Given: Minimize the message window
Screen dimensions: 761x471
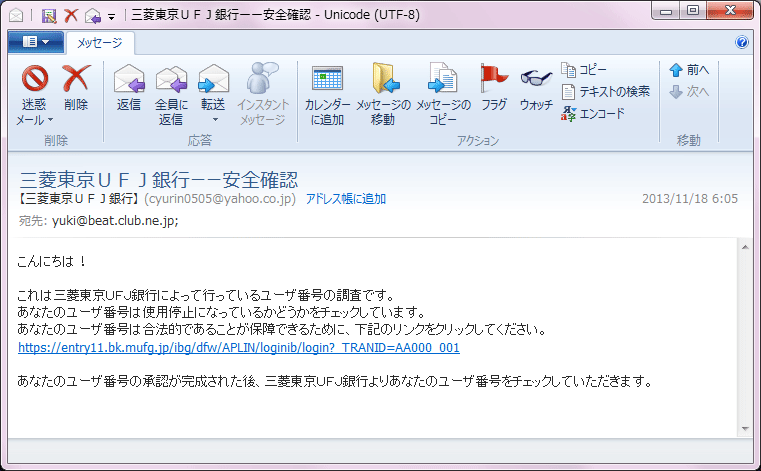Looking at the screenshot, I should (666, 11).
